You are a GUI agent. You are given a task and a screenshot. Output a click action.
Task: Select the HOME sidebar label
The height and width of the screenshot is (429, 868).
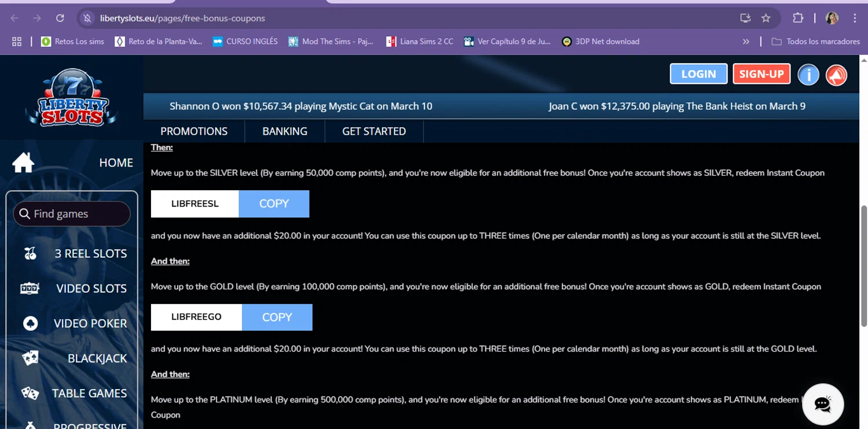pos(116,162)
